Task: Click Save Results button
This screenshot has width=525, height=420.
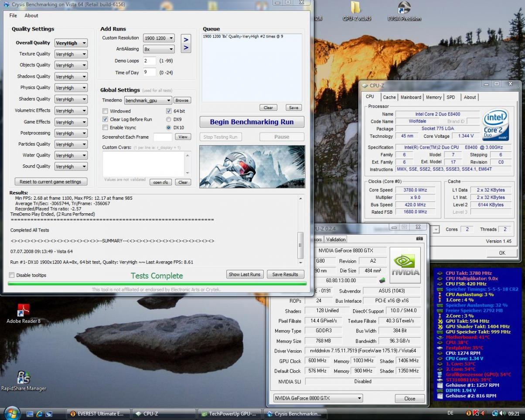Action: (x=285, y=274)
